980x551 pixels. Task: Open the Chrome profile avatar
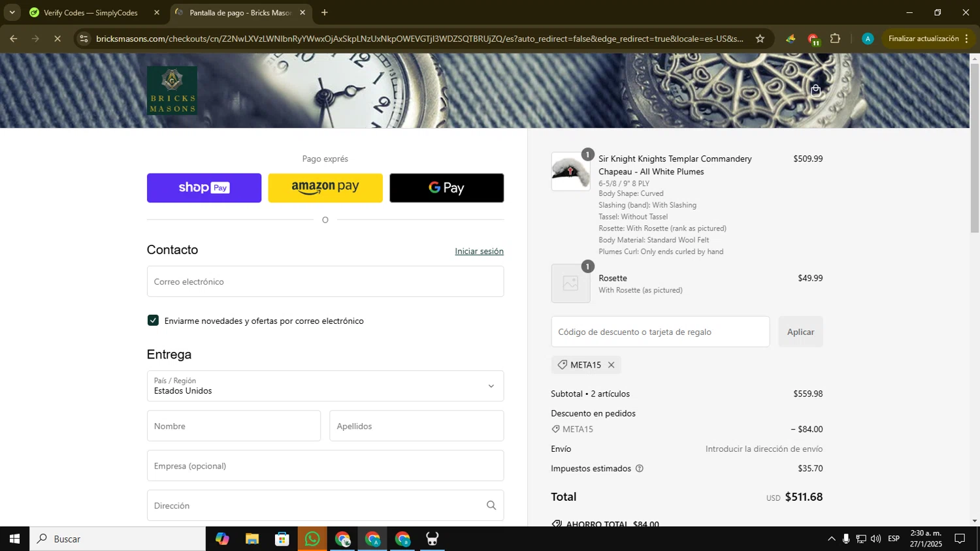pos(868,39)
